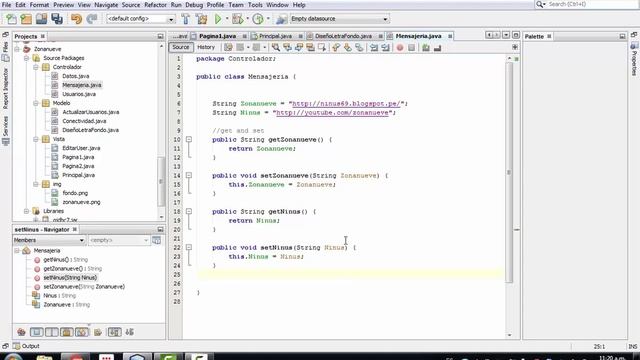Run the project with green play icon
Image resolution: width=640 pixels, height=360 pixels.
(x=218, y=19)
